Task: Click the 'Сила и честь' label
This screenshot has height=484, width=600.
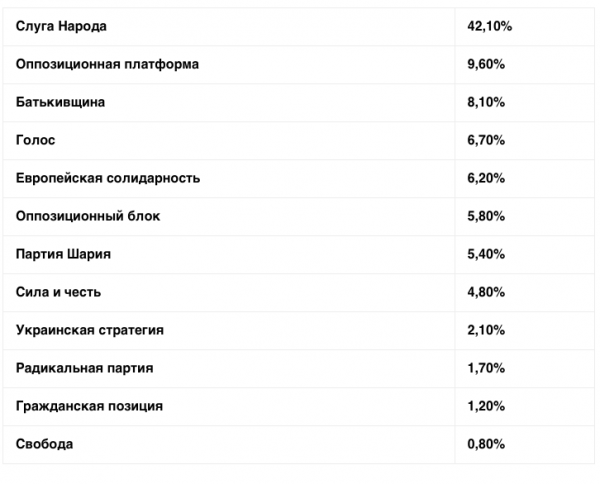Action: click(x=59, y=292)
